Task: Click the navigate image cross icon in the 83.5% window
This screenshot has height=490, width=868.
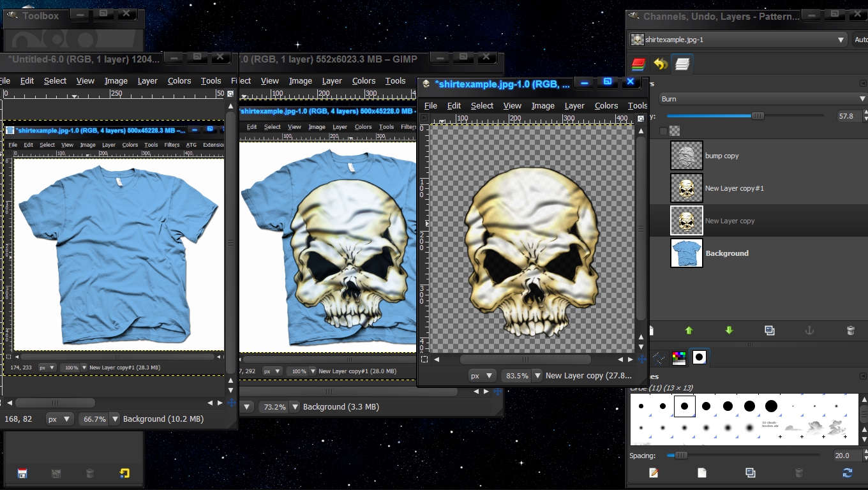Action: pyautogui.click(x=641, y=360)
